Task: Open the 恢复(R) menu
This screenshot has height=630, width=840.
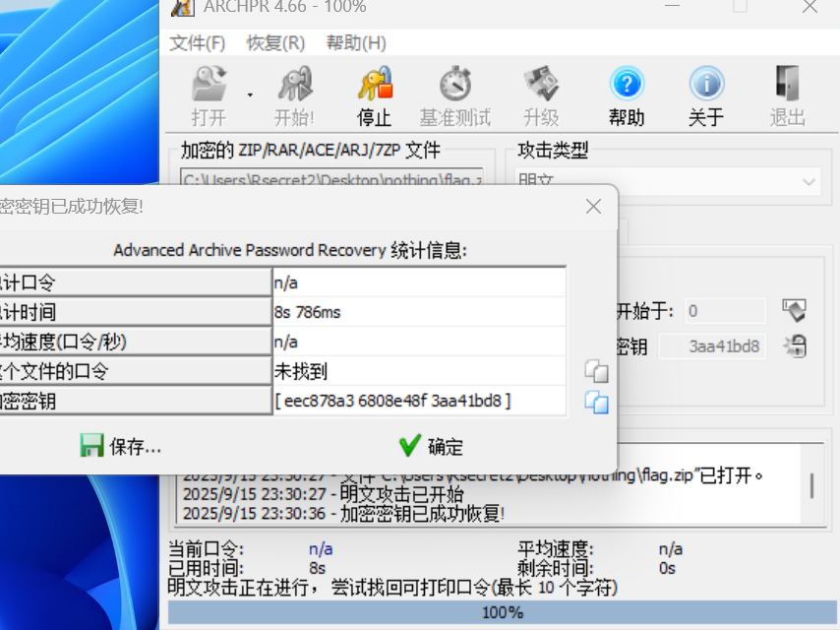Action: (275, 43)
